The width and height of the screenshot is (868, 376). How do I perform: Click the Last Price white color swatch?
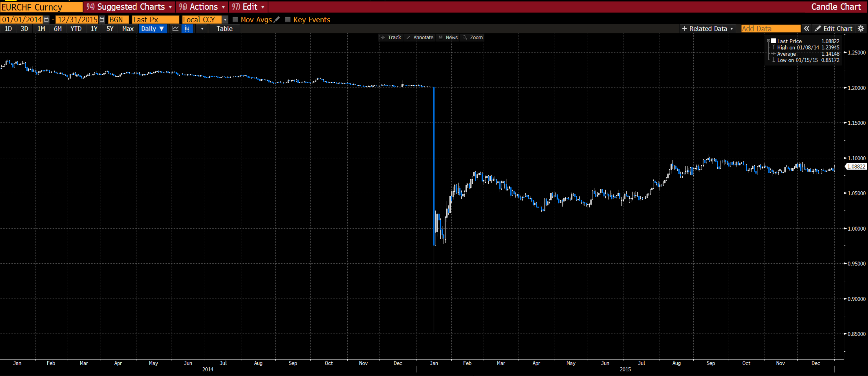click(x=774, y=41)
